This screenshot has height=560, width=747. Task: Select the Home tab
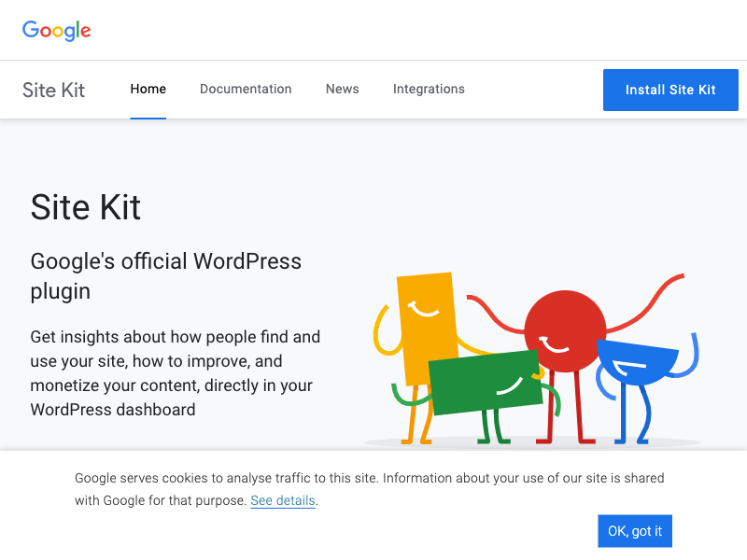tap(148, 89)
